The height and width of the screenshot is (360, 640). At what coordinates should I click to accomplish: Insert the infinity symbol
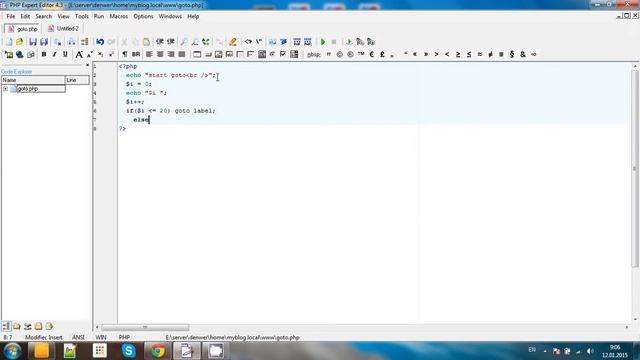(533, 54)
